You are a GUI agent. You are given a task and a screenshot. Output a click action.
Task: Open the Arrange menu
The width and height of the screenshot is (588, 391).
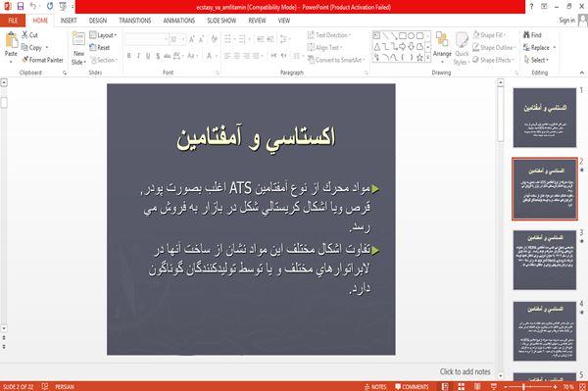442,48
